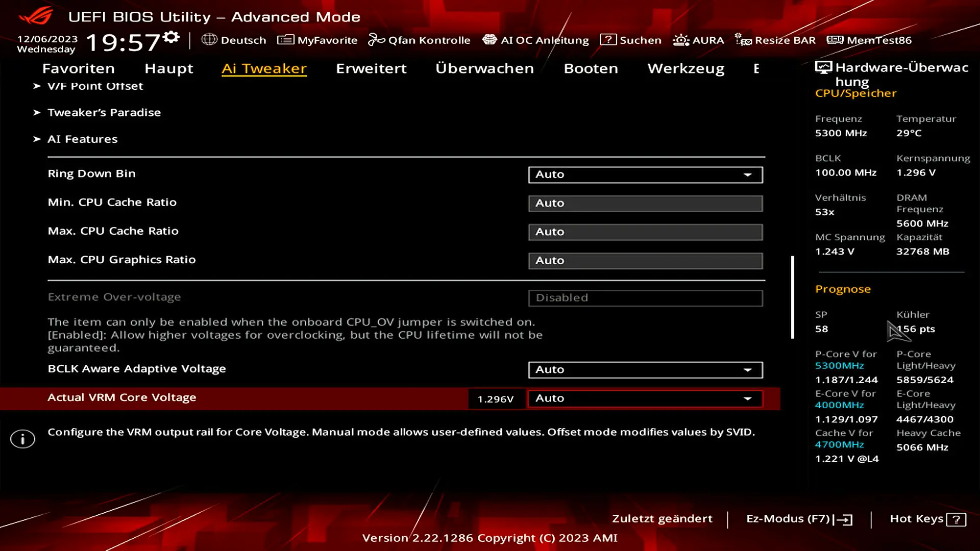Switch to Überwachen tab
Image resolution: width=980 pixels, height=551 pixels.
[x=484, y=68]
